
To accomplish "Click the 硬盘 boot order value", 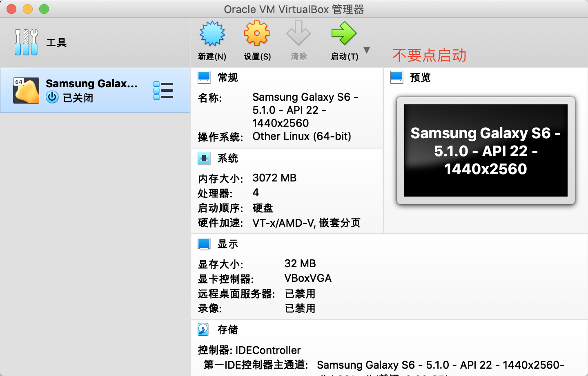I will coord(263,208).
